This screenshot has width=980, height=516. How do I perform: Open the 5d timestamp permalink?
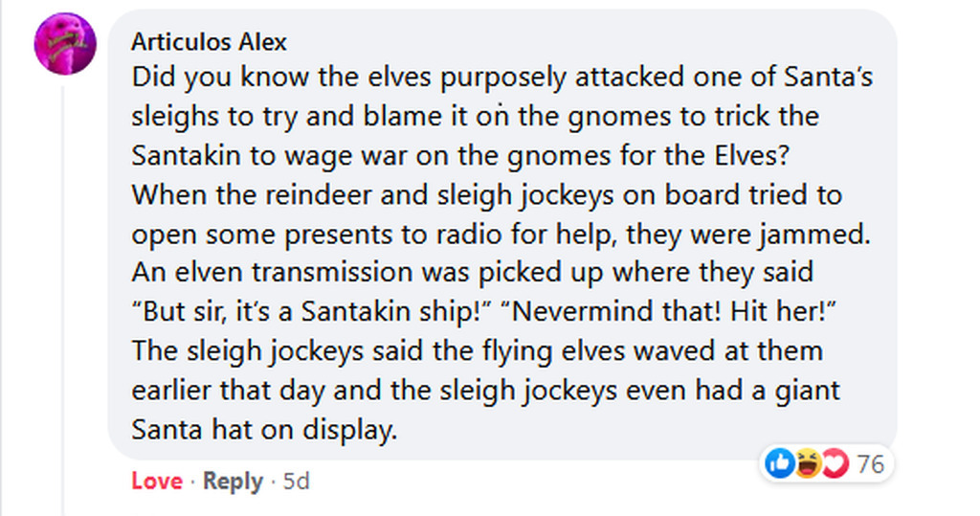coord(296,481)
